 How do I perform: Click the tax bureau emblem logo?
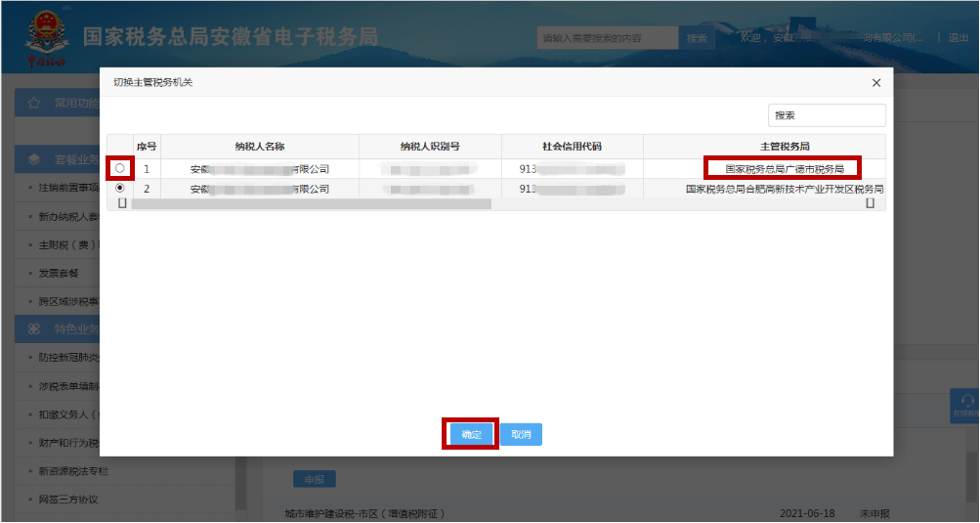coord(46,37)
